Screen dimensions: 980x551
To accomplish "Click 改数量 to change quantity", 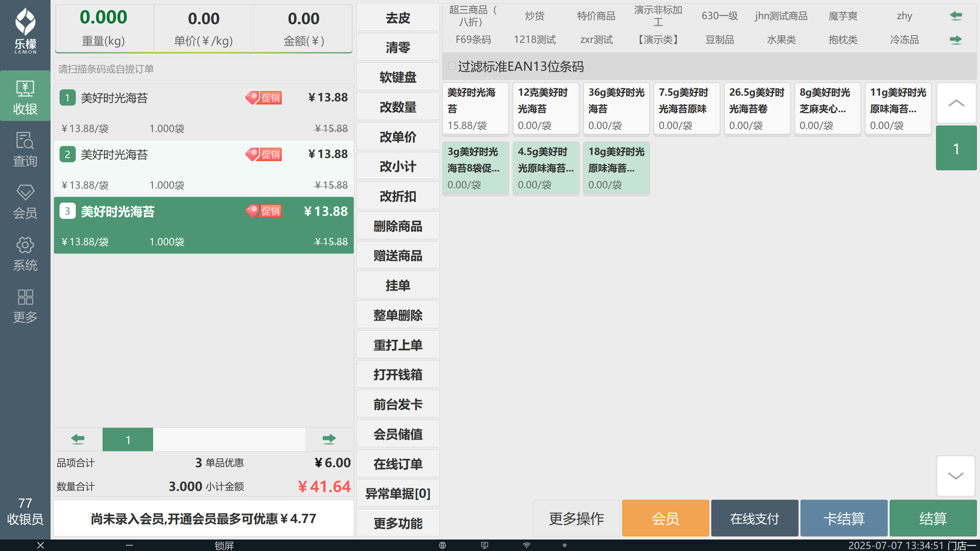I will tap(398, 107).
